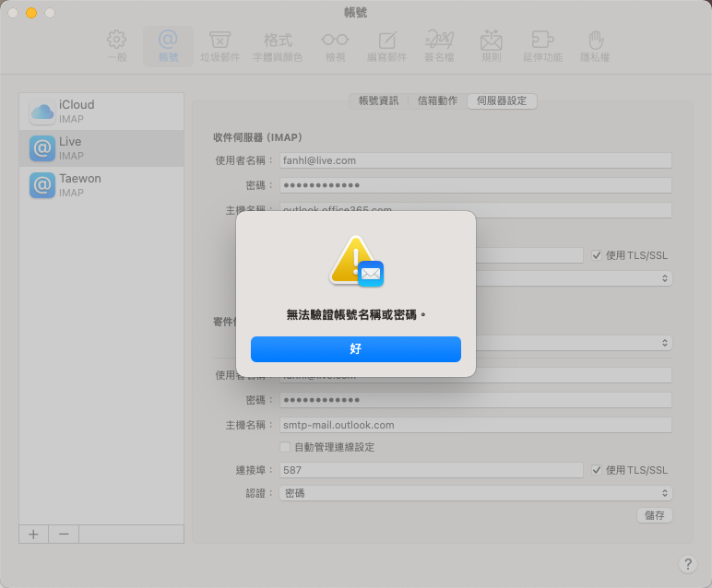Select the Taewon IMAP account

pos(101,185)
